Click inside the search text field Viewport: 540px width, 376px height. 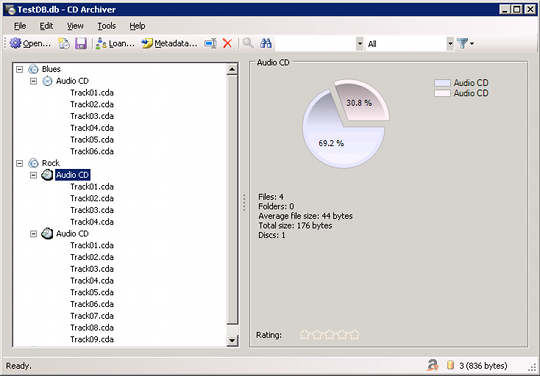[315, 44]
